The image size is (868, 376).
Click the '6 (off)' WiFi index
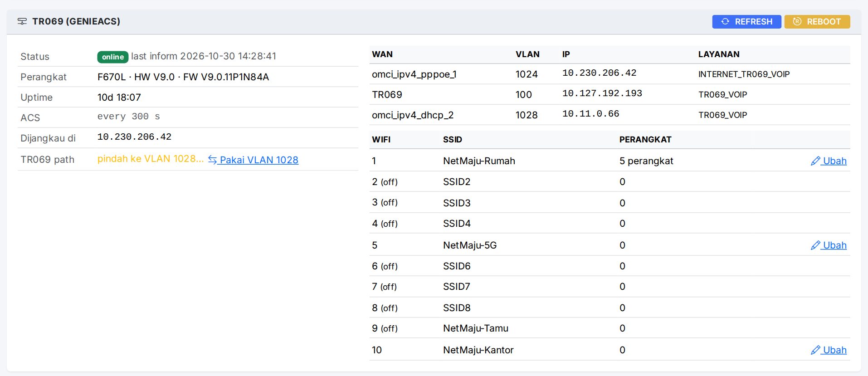point(385,266)
